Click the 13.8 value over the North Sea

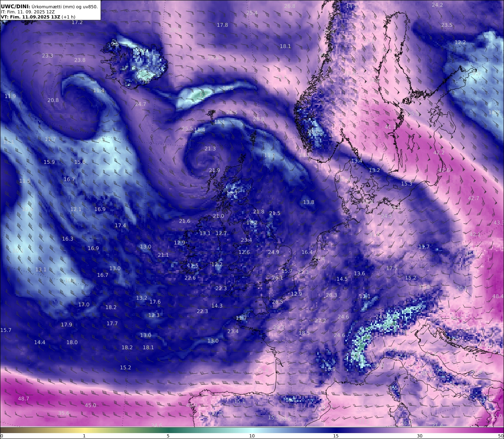tap(309, 202)
